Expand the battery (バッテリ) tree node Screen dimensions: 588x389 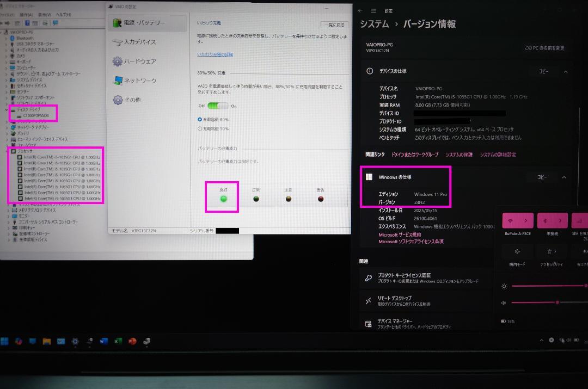7,133
